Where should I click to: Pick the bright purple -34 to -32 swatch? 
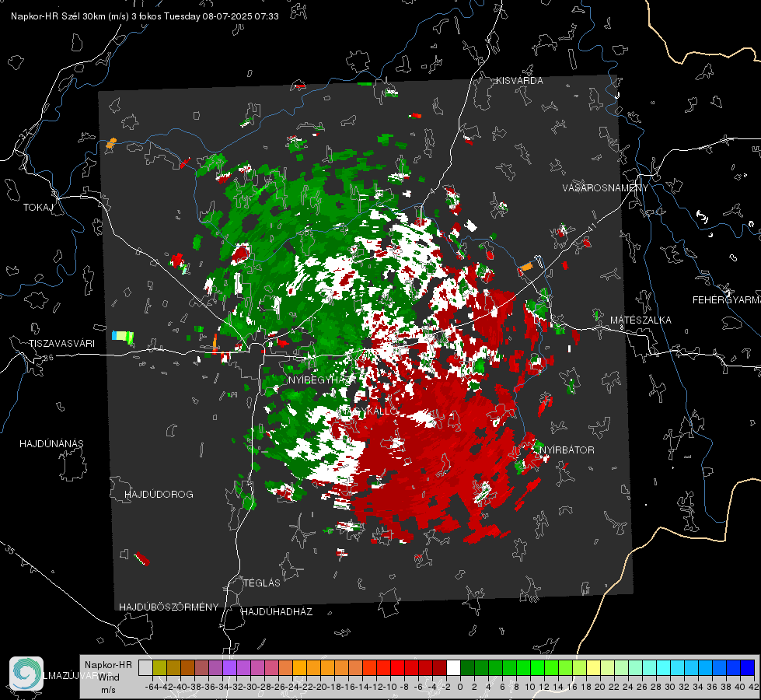[x=229, y=667]
